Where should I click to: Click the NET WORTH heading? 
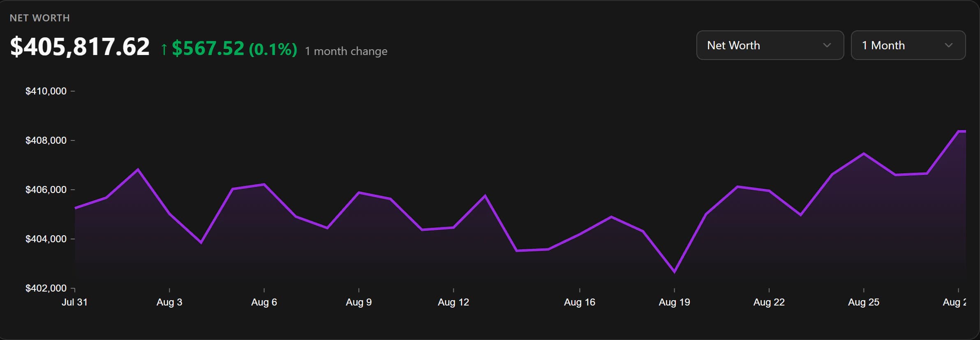[40, 18]
